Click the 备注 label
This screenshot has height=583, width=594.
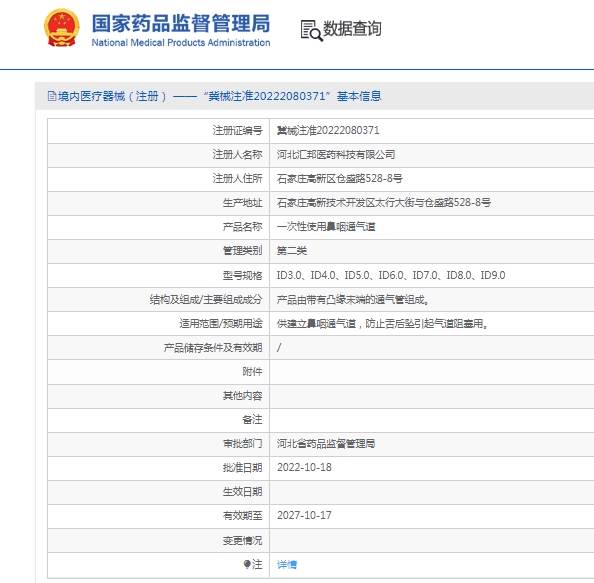pyautogui.click(x=252, y=419)
